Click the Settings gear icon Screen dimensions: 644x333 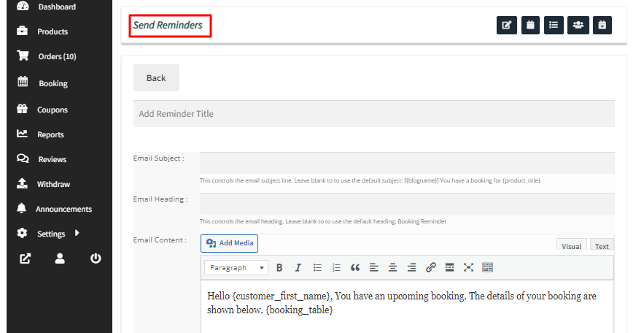tap(22, 233)
